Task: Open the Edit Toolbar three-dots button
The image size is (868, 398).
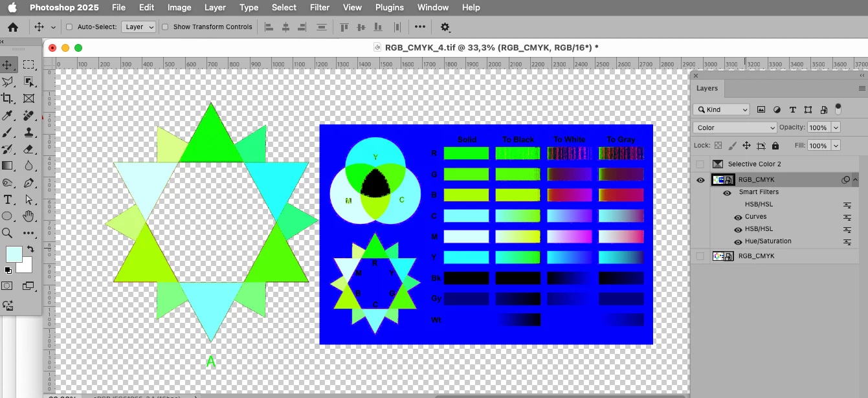Action: (x=28, y=233)
